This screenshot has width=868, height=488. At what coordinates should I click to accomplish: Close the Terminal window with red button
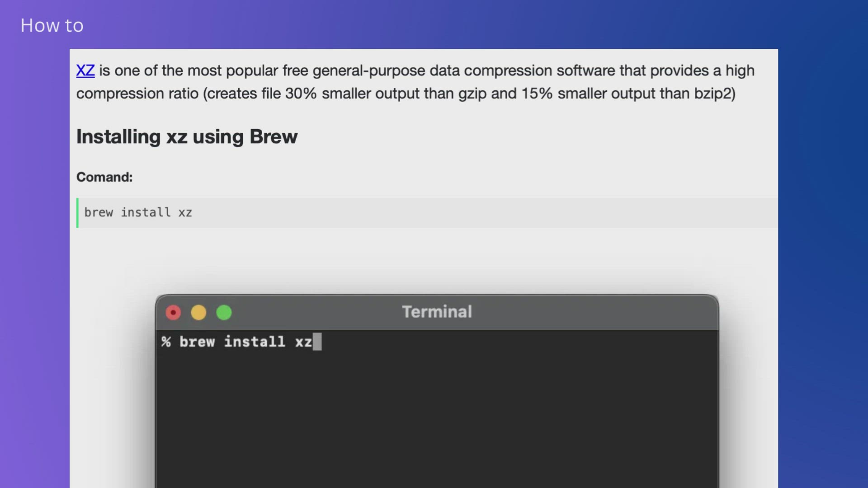pos(173,312)
